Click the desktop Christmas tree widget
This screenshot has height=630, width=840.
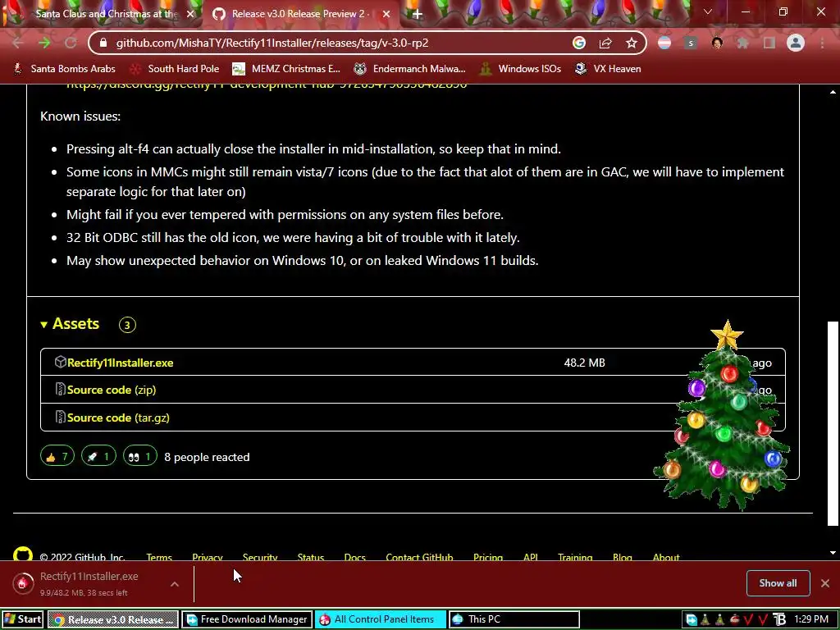coord(724,416)
